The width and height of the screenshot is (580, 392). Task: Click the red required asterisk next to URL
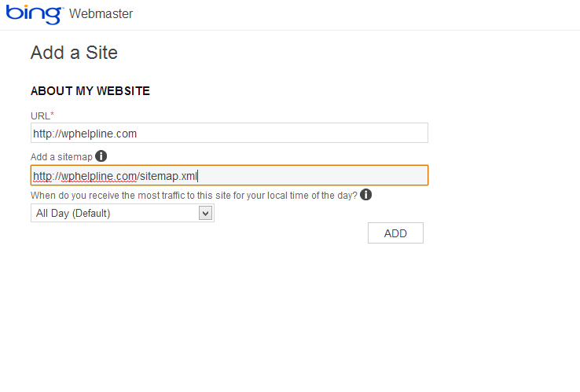52,114
